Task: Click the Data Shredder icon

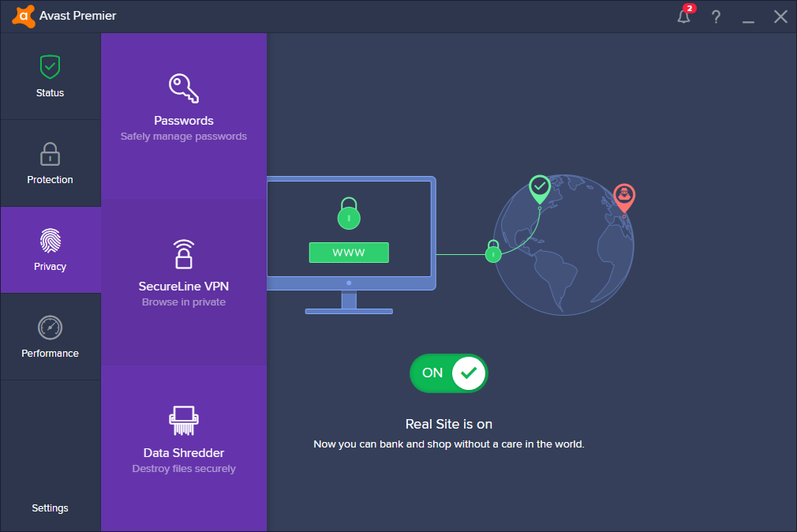Action: click(183, 421)
